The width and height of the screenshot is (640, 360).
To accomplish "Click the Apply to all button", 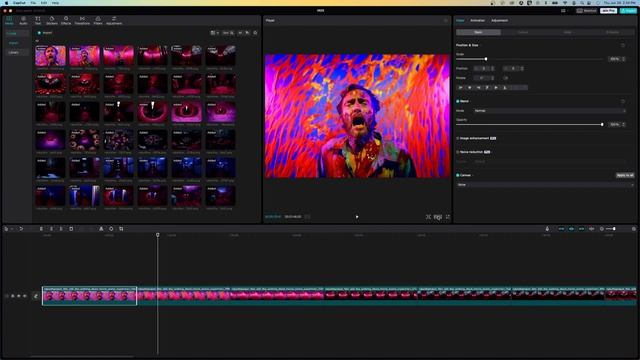I will (625, 175).
